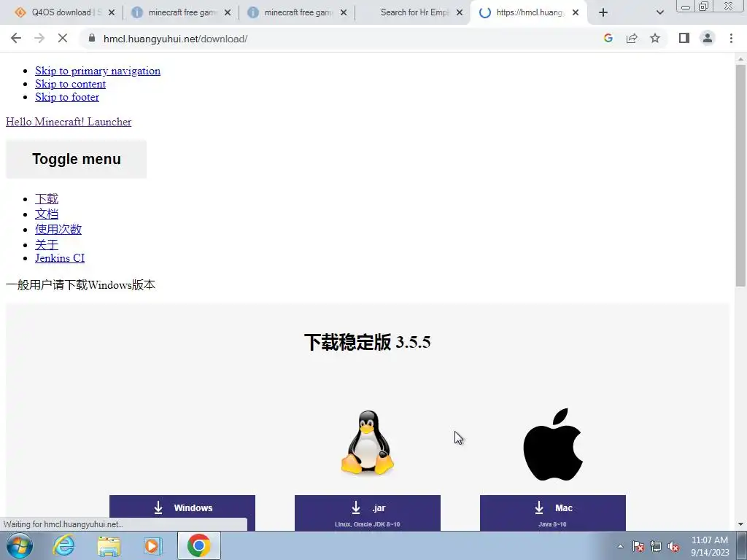
Task: Close the Search for Hr Empl tab
Action: [x=460, y=12]
